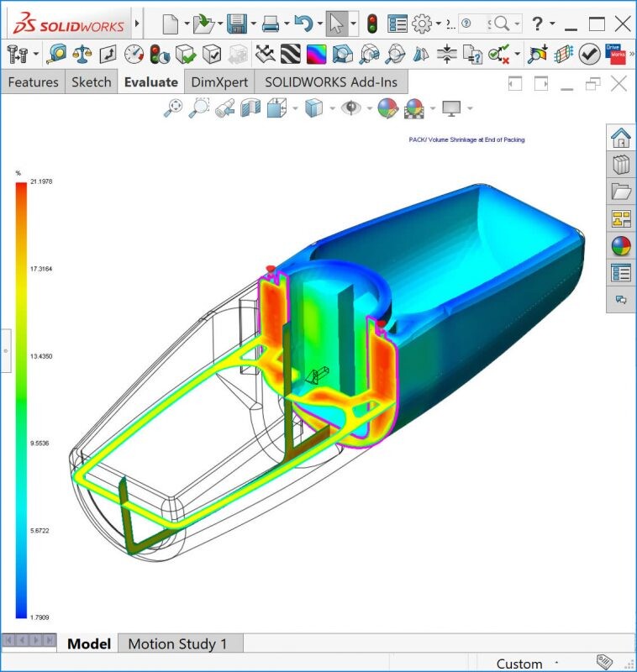
Task: Switch to the Features tab
Action: click(x=33, y=81)
